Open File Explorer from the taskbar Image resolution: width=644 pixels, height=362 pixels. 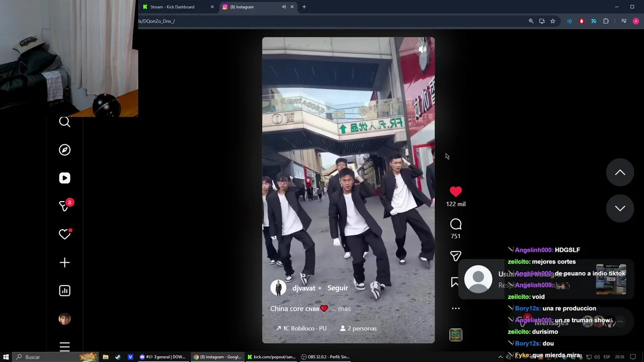pyautogui.click(x=106, y=357)
